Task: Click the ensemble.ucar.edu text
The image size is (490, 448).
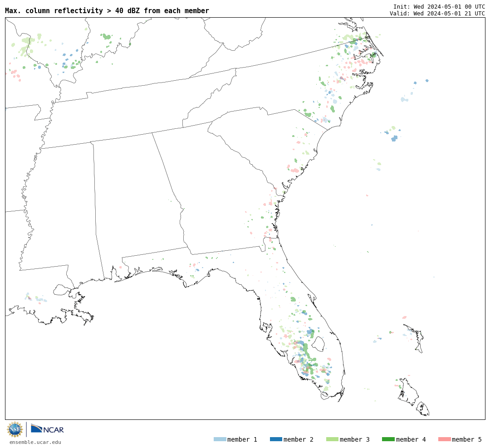Action: click(x=35, y=442)
